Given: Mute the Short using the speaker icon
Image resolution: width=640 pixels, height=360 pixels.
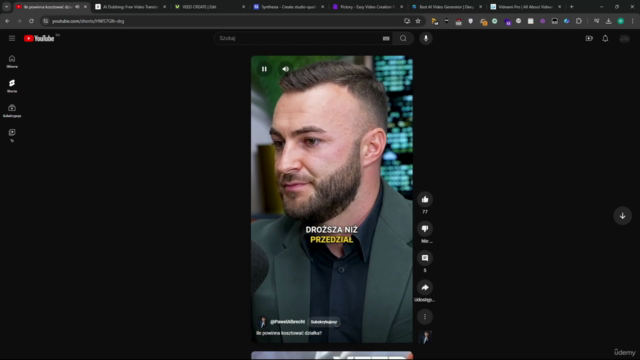Looking at the screenshot, I should click(285, 69).
